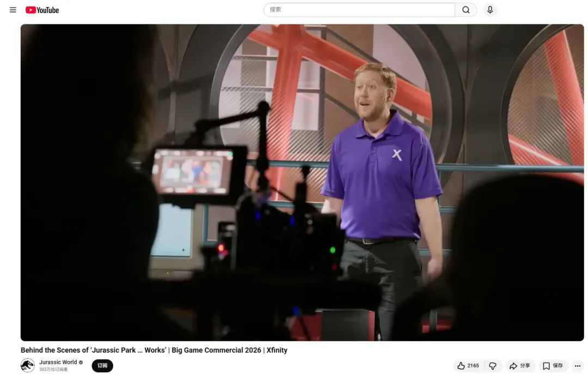Click the magnifier search button

tap(465, 10)
